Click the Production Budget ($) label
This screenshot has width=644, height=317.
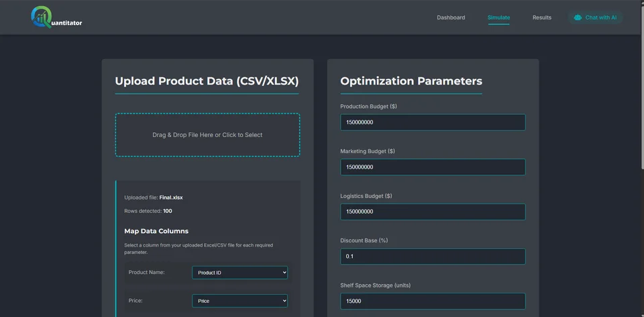(x=368, y=107)
